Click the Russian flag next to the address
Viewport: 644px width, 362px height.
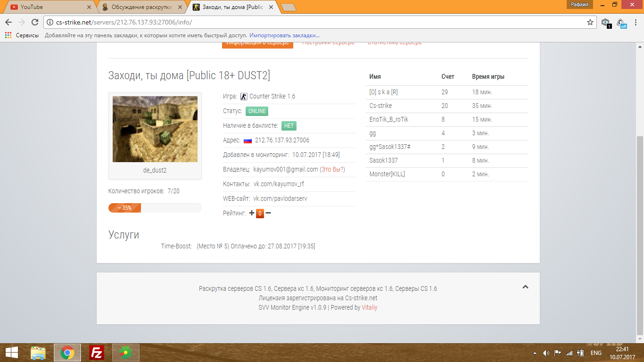pyautogui.click(x=248, y=140)
